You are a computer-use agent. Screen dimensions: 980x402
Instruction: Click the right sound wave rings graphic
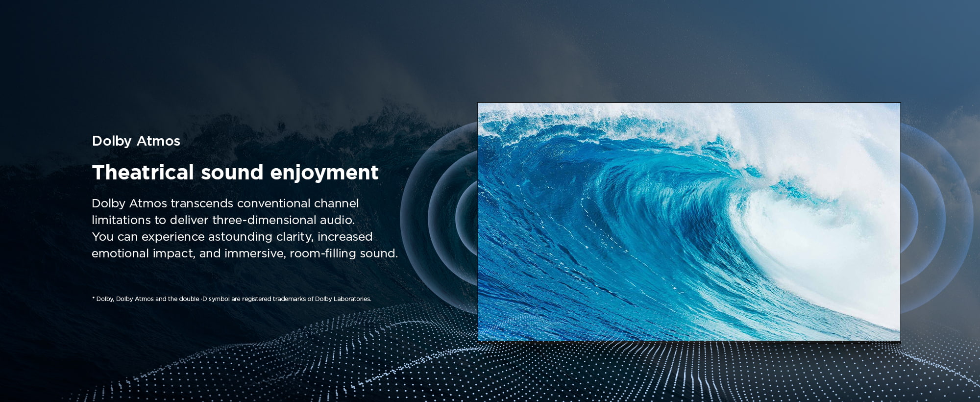pos(931,216)
